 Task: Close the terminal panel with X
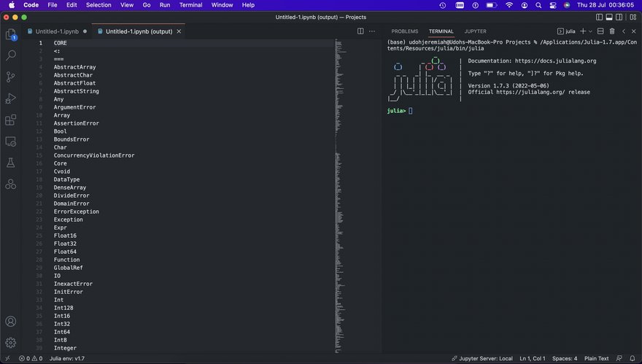point(633,31)
